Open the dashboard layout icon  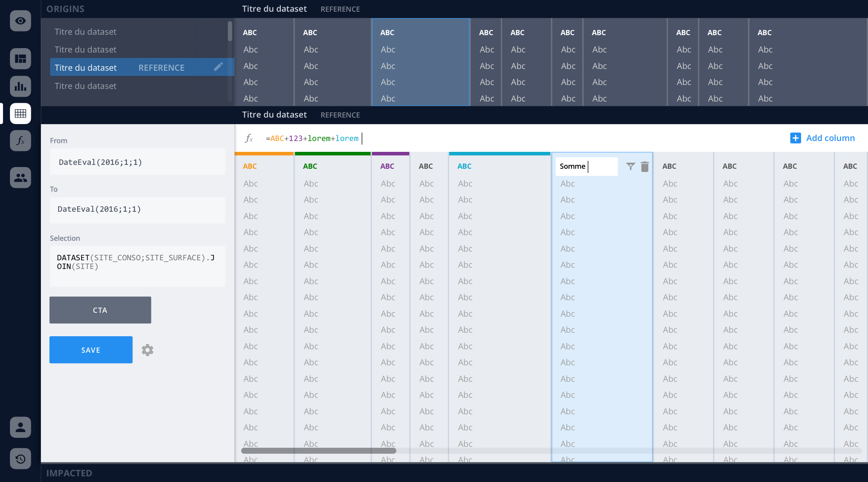coord(20,59)
